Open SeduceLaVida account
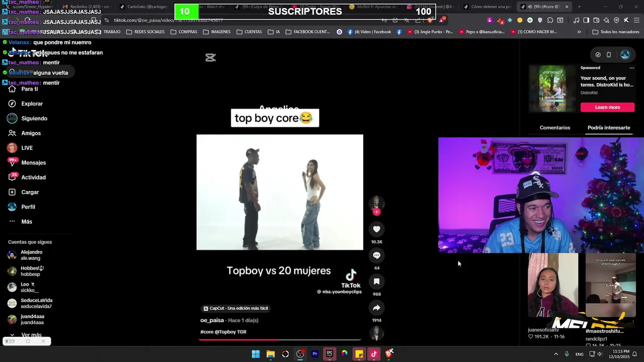 30,303
